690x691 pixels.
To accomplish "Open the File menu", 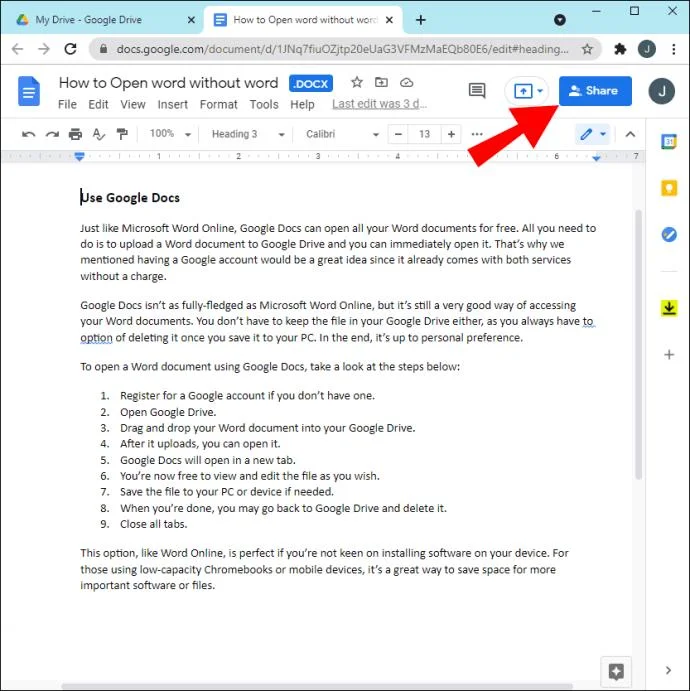I will [x=67, y=104].
